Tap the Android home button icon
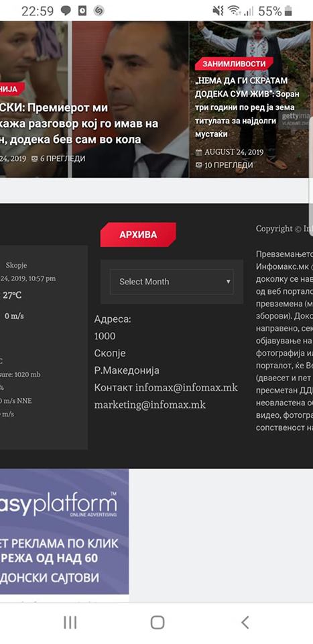The width and height of the screenshot is (313, 644). (158, 623)
